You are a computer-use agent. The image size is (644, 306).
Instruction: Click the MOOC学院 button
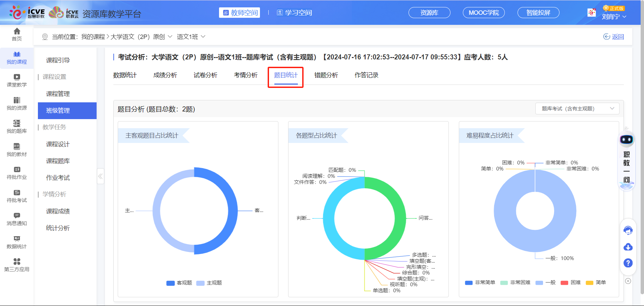pyautogui.click(x=484, y=13)
